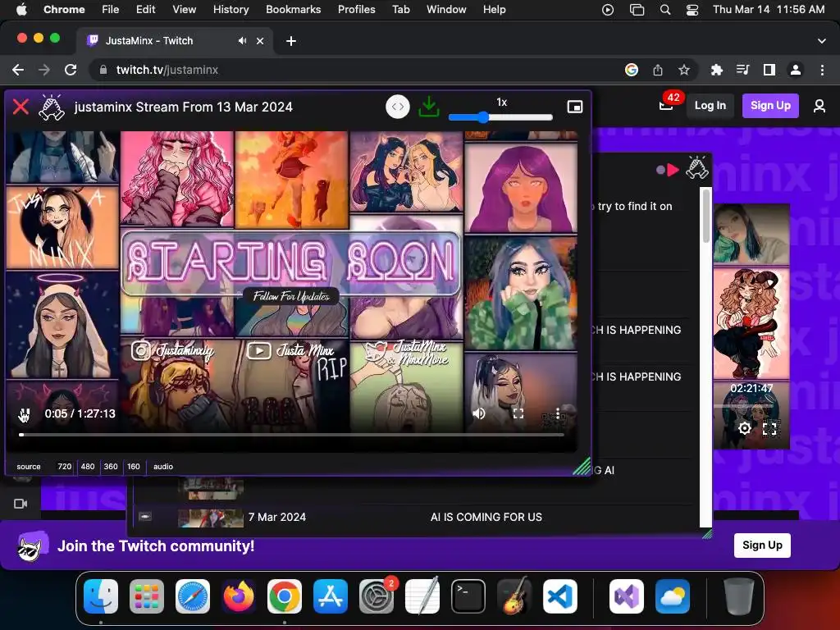Click the small eye icon in the 7 Mar row
The height and width of the screenshot is (630, 840).
point(145,517)
